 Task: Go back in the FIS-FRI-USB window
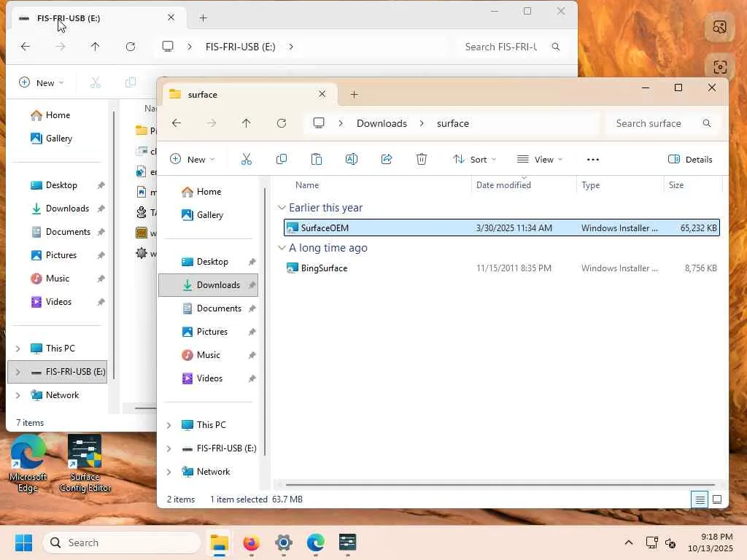26,47
